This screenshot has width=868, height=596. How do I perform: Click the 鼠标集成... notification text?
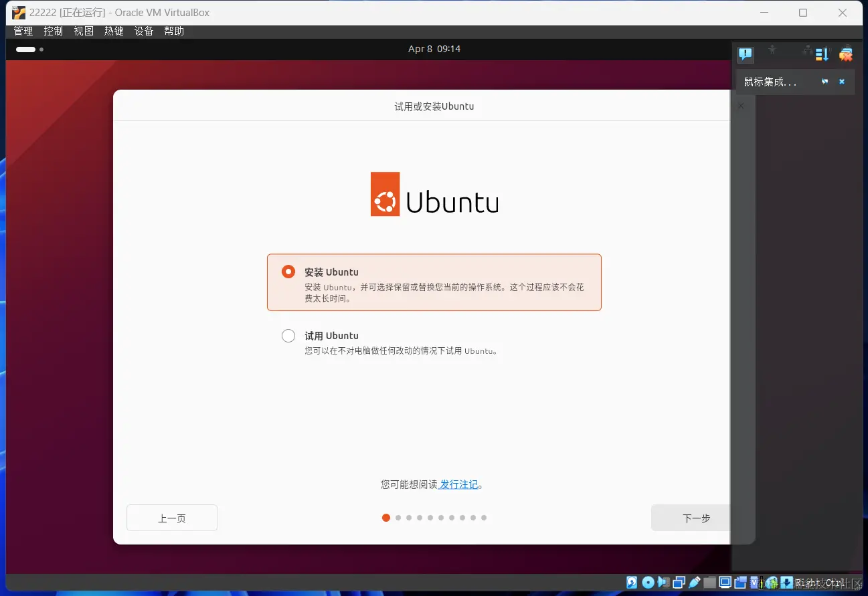[x=770, y=82]
